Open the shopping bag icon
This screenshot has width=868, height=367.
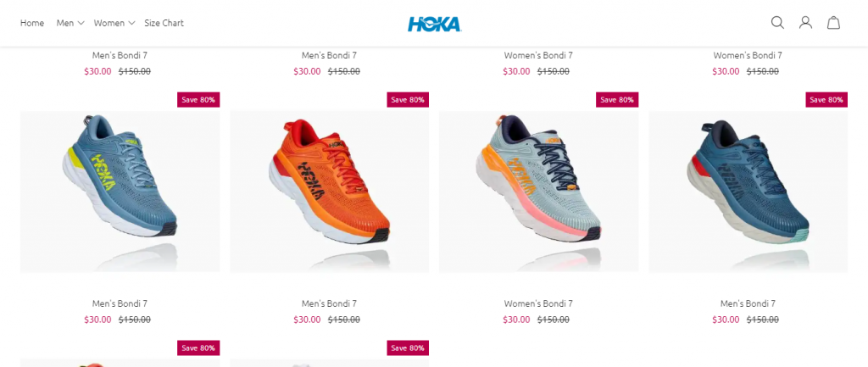point(834,23)
